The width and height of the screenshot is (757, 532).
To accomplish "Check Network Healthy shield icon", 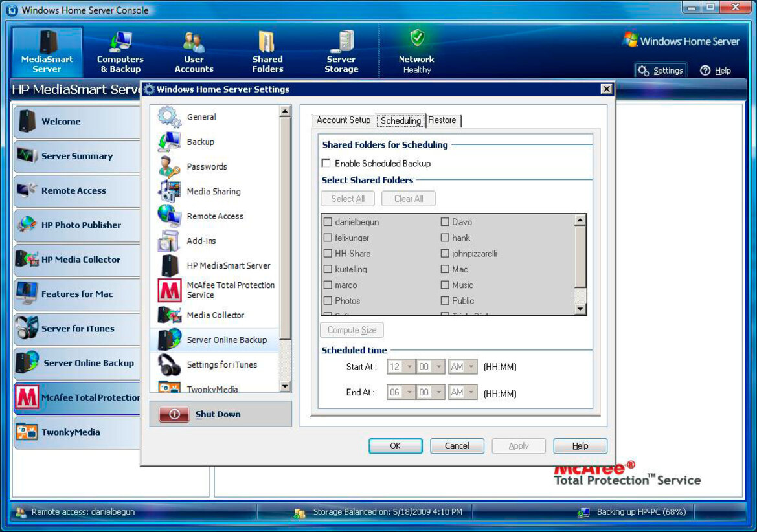I will point(417,38).
